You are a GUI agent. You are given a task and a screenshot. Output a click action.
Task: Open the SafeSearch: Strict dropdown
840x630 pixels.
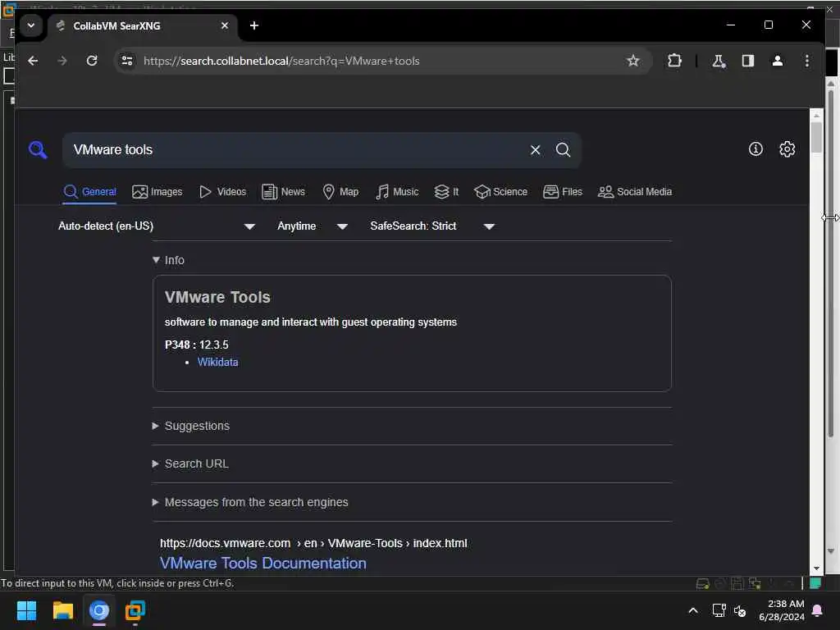[431, 226]
